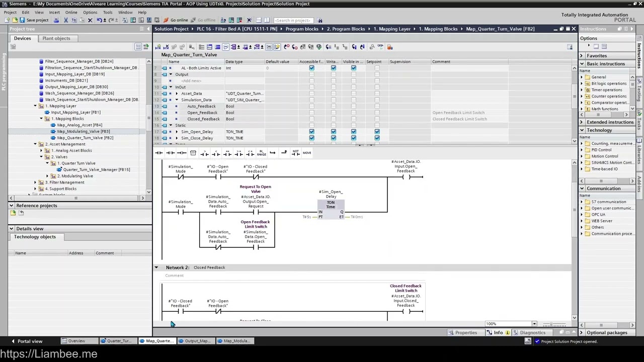Toggle Writable checkbox for AL - Both Limits Active
Viewport: 644px width, 362px height.
[333, 68]
